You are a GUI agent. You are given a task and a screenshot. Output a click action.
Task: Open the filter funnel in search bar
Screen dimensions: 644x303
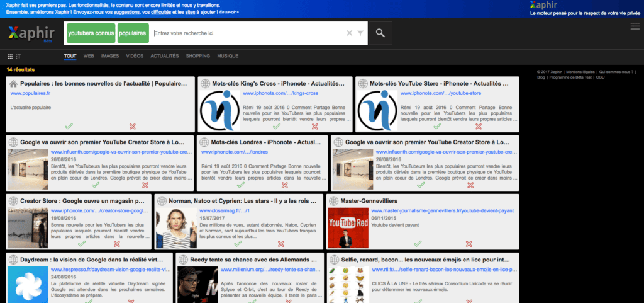pyautogui.click(x=360, y=33)
